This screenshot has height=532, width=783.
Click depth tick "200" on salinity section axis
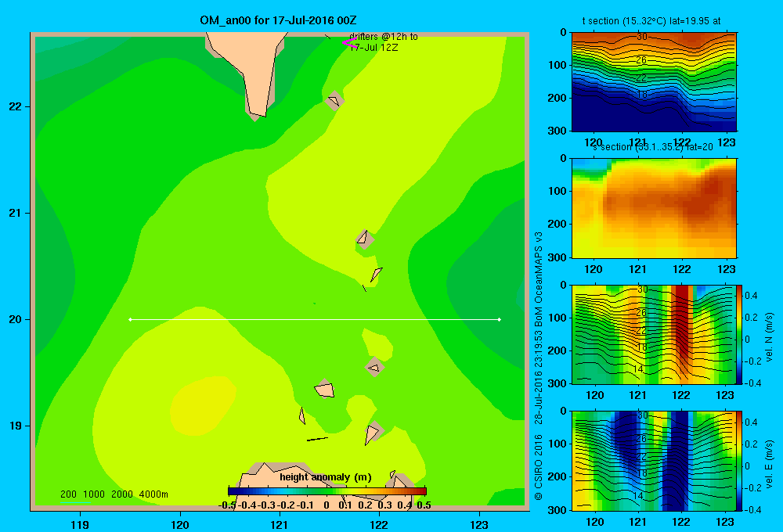point(557,224)
